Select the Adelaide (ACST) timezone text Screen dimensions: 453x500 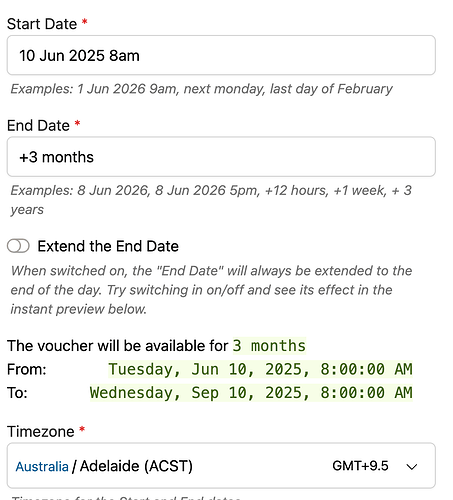(x=136, y=466)
